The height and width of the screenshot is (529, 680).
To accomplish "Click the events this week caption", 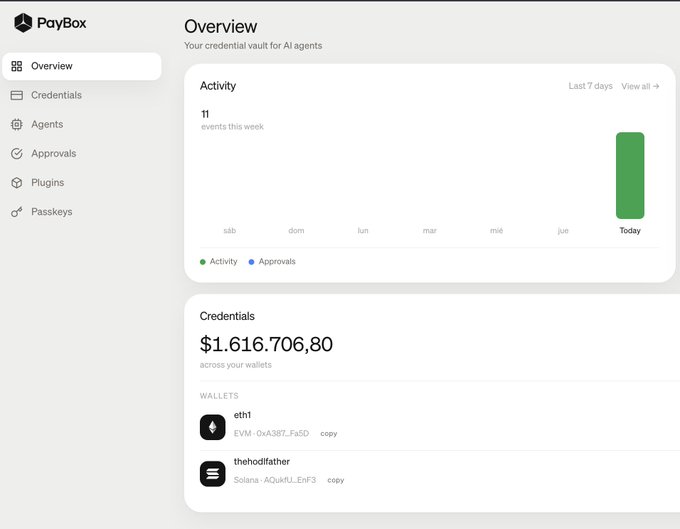I will click(232, 127).
